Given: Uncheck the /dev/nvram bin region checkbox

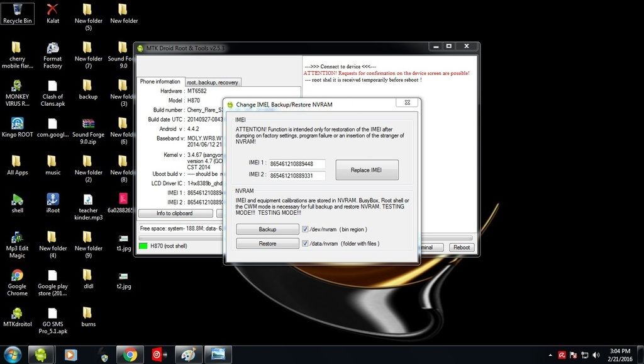Looking at the screenshot, I should pyautogui.click(x=305, y=229).
